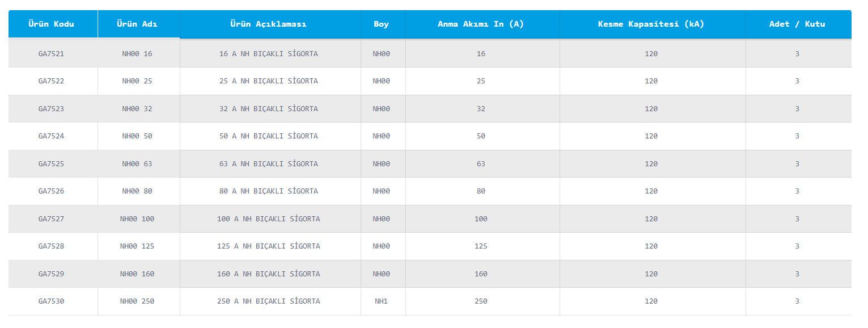Click the 50 A NH BIÇAKLI SİGORTA description
The width and height of the screenshot is (868, 328).
pyautogui.click(x=269, y=136)
